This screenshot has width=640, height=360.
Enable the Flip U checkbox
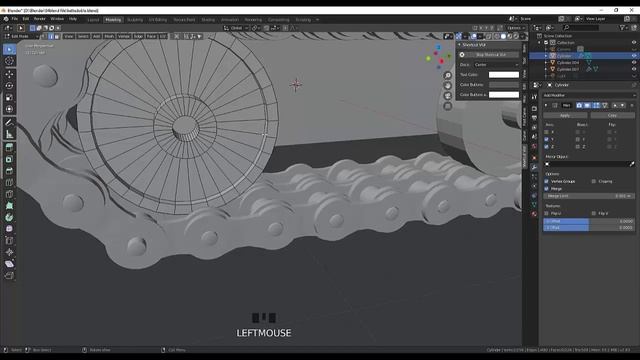coord(547,213)
